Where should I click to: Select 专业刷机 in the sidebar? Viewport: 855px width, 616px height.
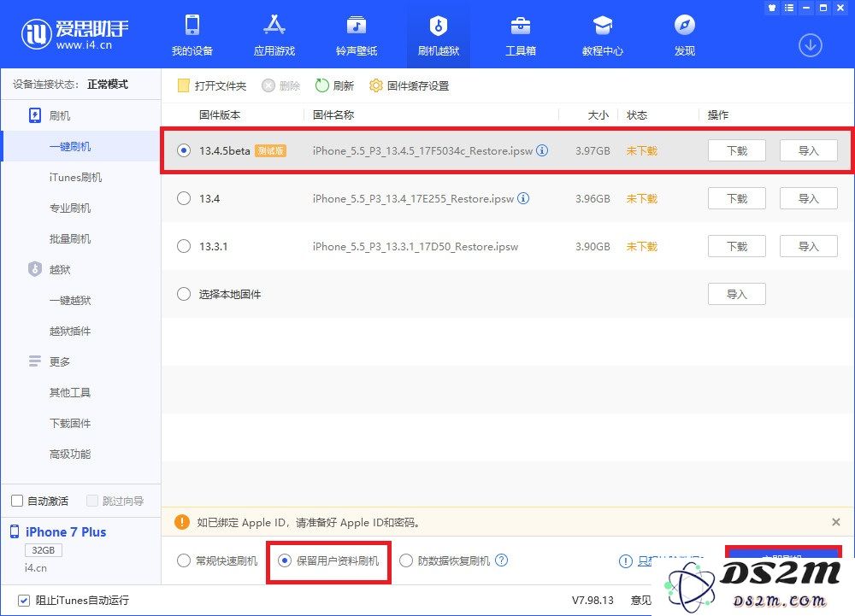70,208
